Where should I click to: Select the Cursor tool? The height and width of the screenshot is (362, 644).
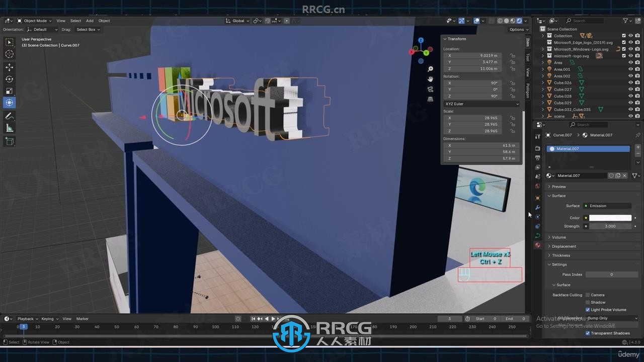[9, 54]
